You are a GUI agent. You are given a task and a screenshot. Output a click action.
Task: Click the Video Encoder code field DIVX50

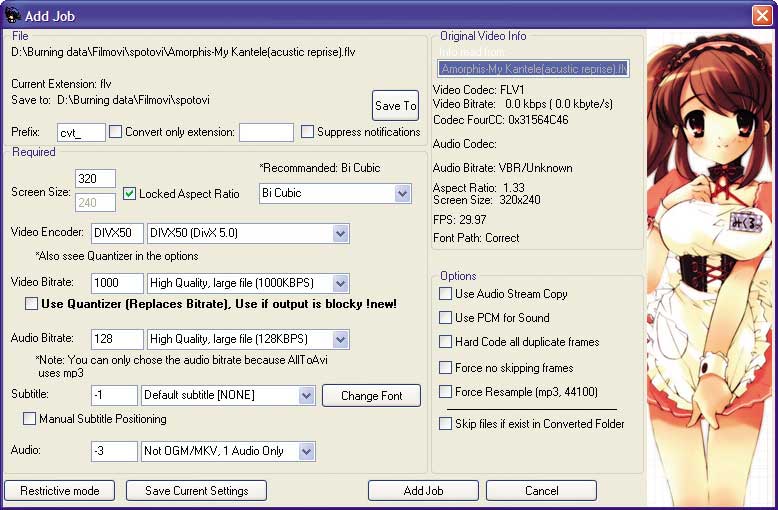click(x=117, y=234)
